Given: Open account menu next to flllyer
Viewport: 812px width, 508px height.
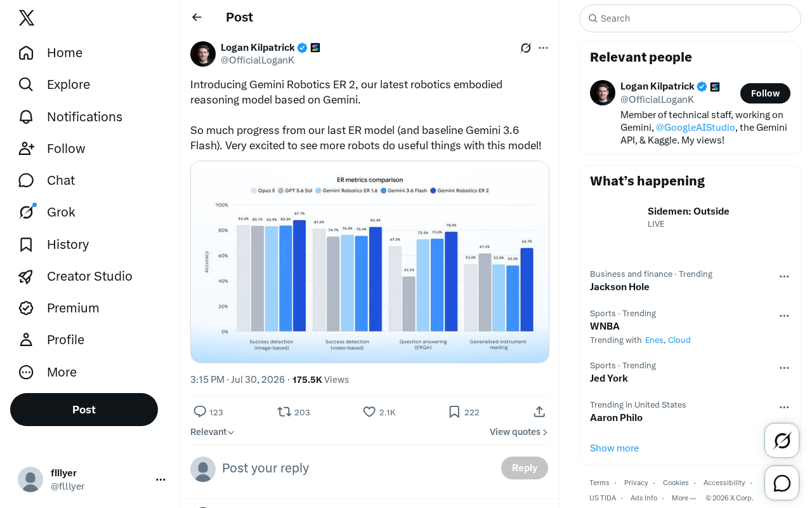Looking at the screenshot, I should (x=160, y=479).
